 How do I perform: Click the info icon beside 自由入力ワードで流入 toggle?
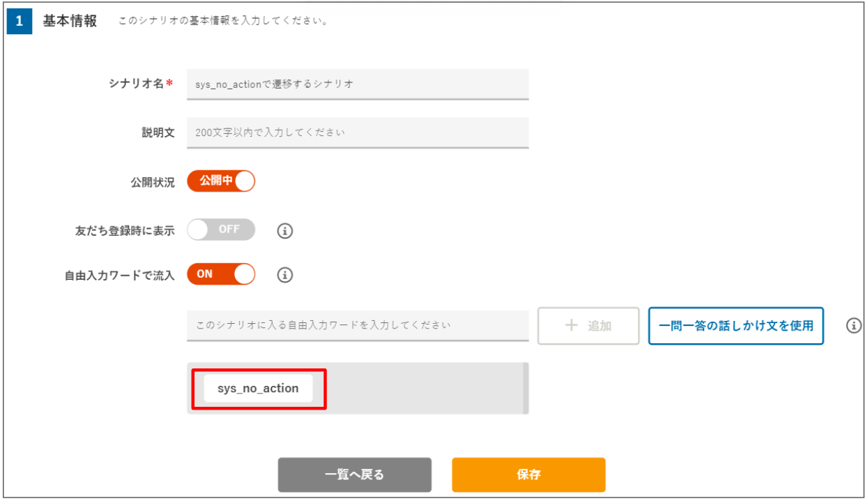pos(284,275)
